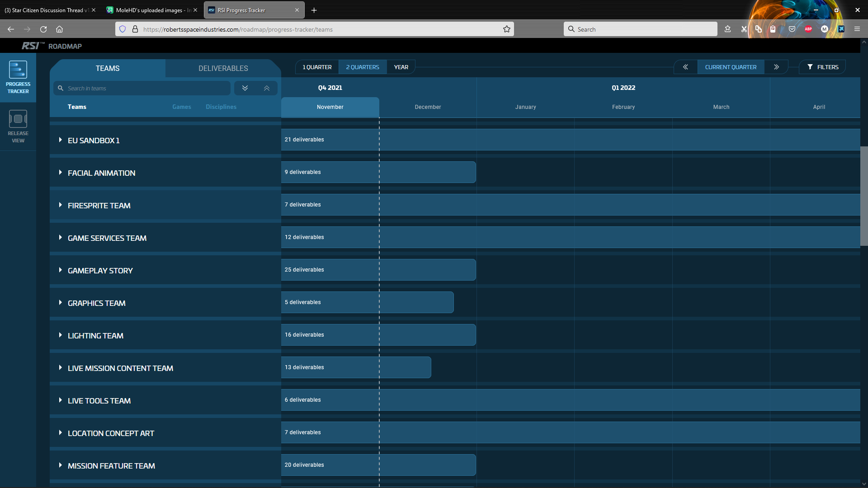Select the 2 QUARTERS view
Viewport: 868px width, 488px height.
(363, 67)
